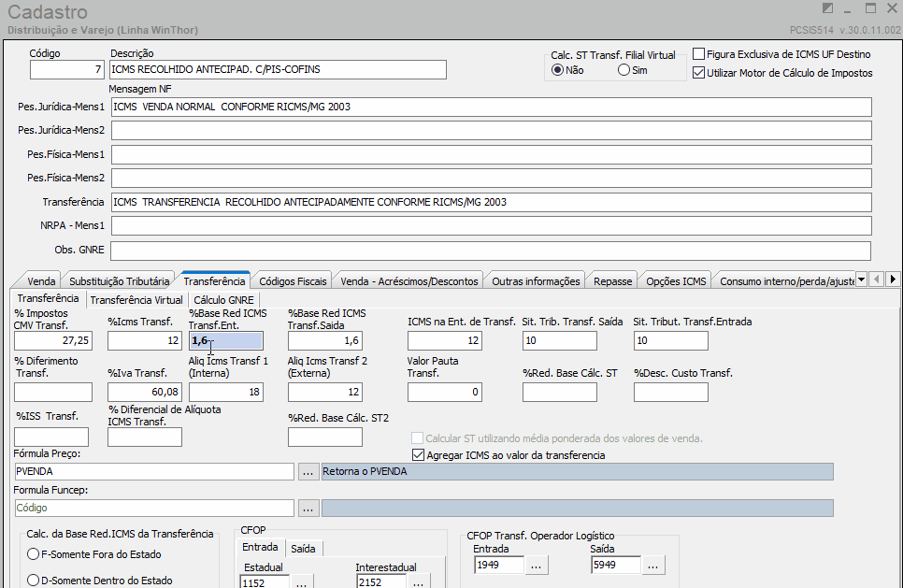Image resolution: width=903 pixels, height=588 pixels.
Task: Enable Figura Exclusiva de ICMS UF Destino
Action: click(698, 54)
